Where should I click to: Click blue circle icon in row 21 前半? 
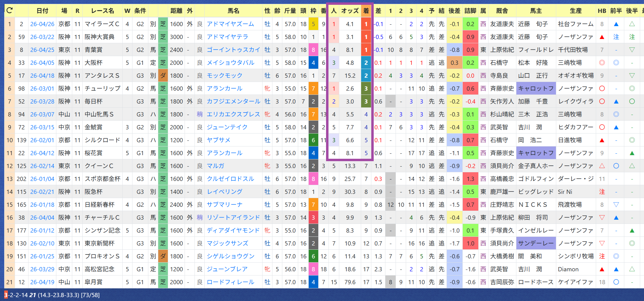point(616,282)
